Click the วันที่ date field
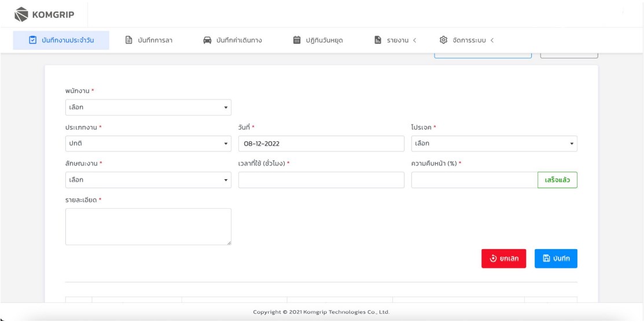 (x=321, y=143)
